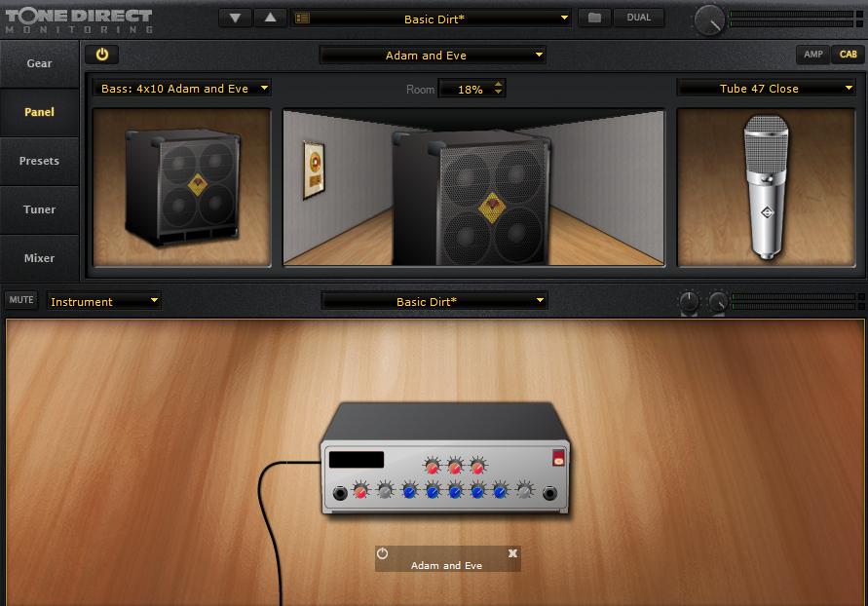Open the channel strip Basic Dirt* dropdown
Screen dimensions: 868x606
(x=434, y=301)
